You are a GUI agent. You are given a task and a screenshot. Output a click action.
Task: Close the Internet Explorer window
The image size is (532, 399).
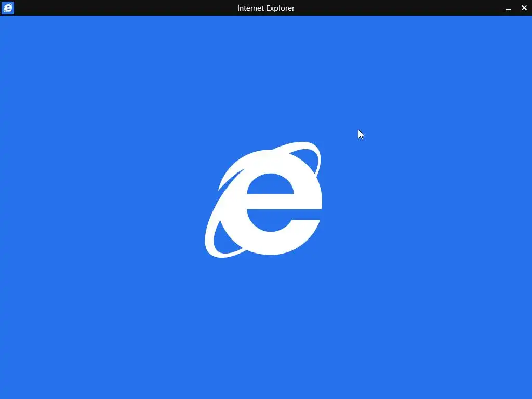pyautogui.click(x=524, y=8)
